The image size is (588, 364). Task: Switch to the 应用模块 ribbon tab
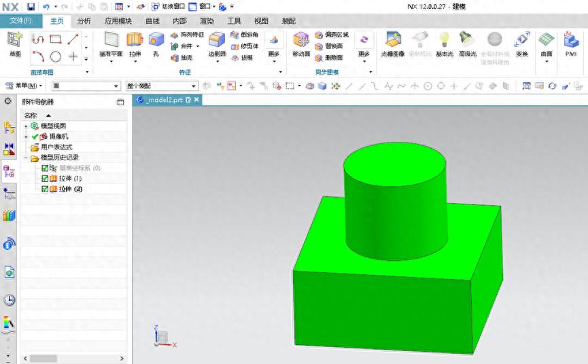coord(118,21)
